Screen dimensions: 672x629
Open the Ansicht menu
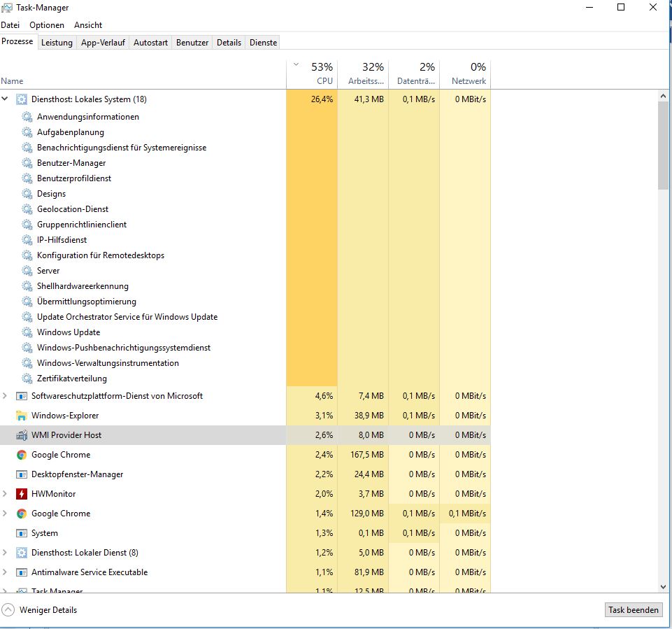(88, 25)
